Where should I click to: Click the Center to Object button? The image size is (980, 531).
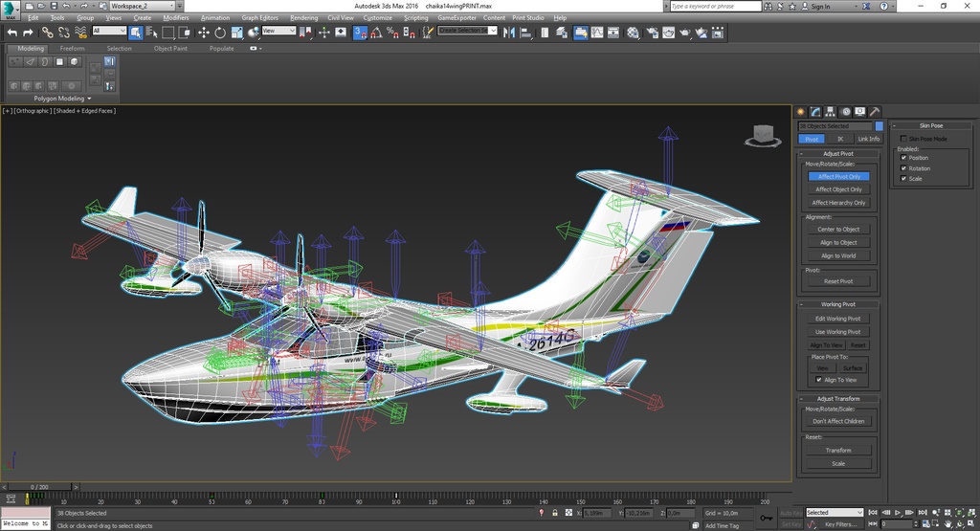[x=838, y=230]
